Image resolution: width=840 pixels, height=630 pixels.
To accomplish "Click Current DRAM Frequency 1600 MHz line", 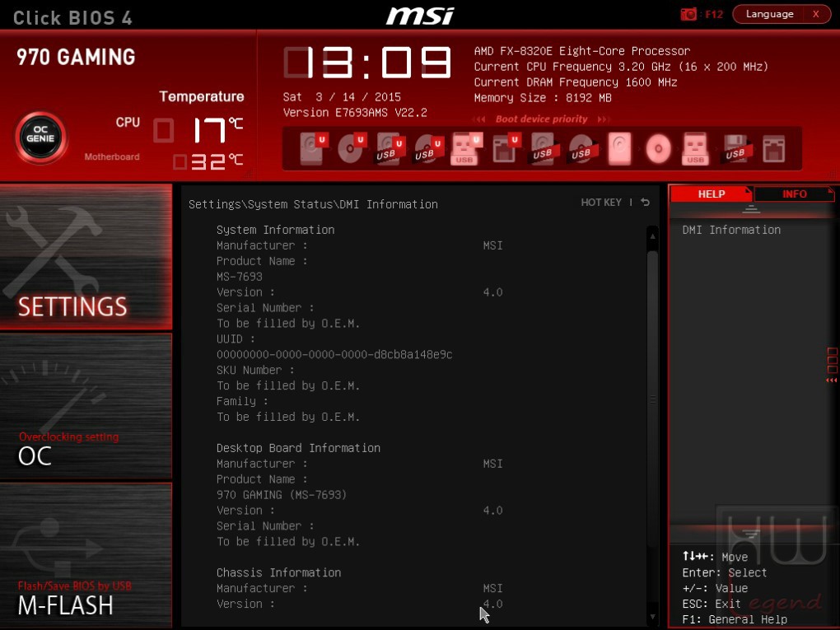I will pyautogui.click(x=576, y=82).
